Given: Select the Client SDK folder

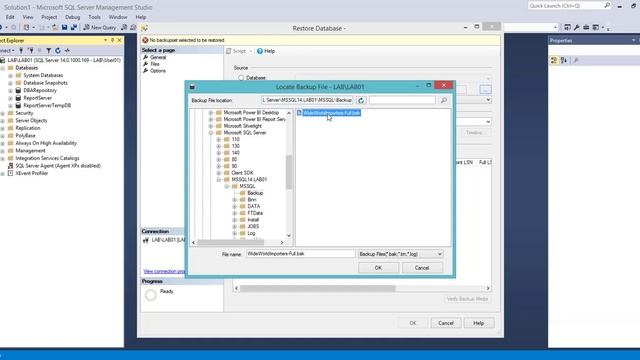Looking at the screenshot, I should click(242, 173).
